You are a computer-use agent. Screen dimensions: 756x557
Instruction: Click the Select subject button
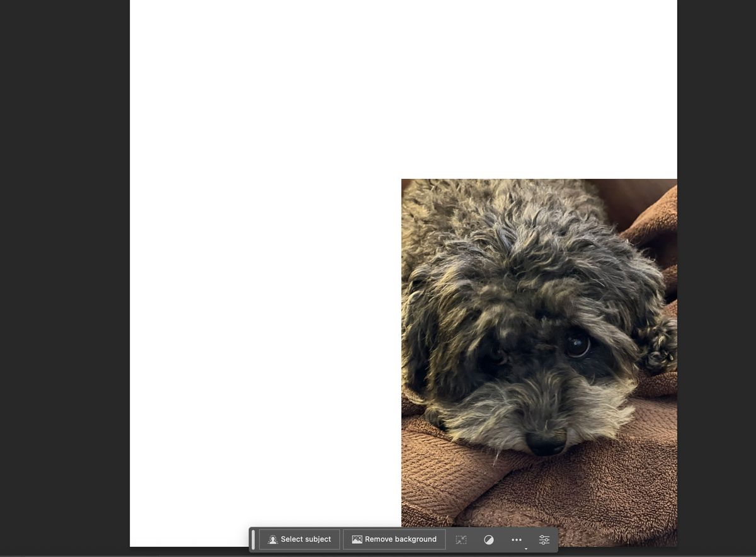(x=299, y=539)
